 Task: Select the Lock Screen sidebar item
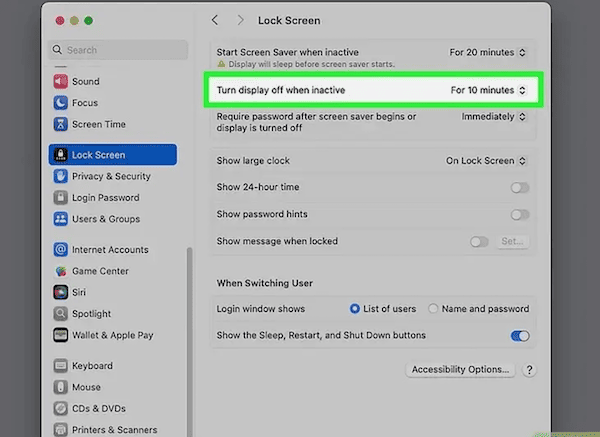click(x=113, y=155)
